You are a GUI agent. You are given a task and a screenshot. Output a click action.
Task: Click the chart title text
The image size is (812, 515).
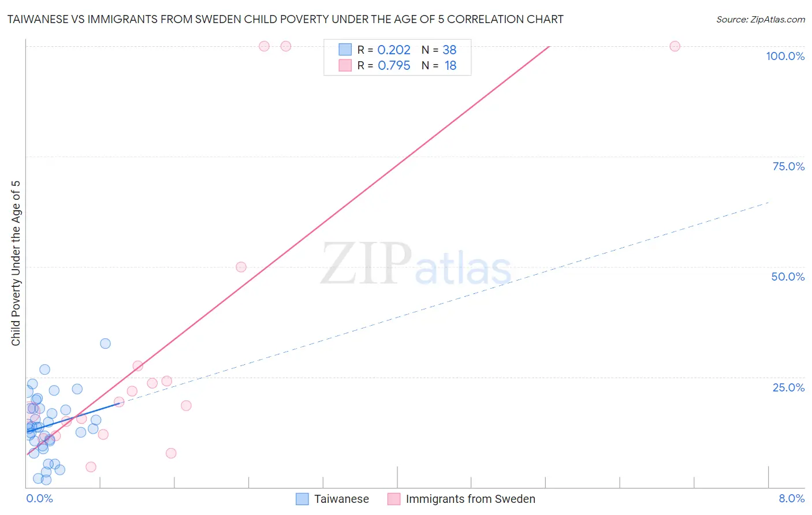click(x=285, y=19)
